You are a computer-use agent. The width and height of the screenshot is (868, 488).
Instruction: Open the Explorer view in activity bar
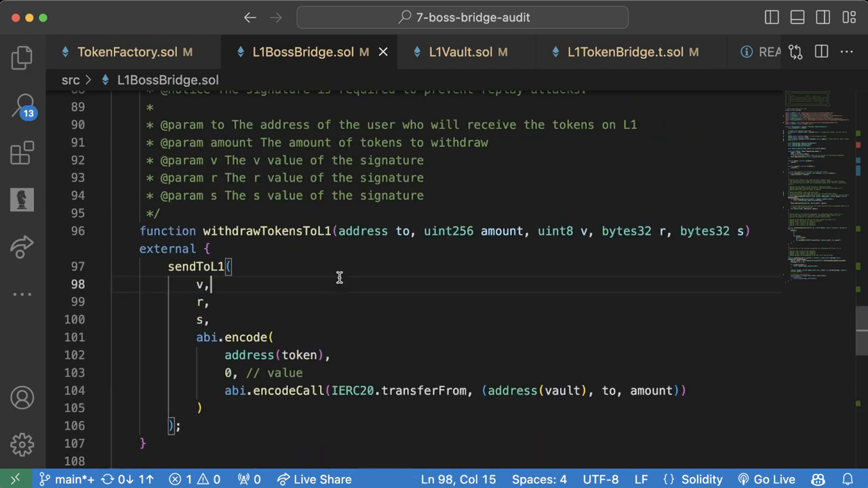click(22, 58)
